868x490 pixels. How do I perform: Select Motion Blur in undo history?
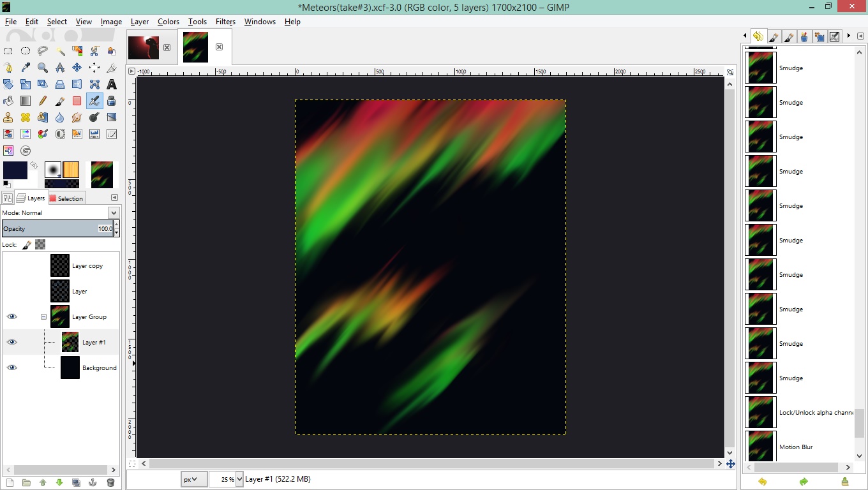pyautogui.click(x=798, y=447)
